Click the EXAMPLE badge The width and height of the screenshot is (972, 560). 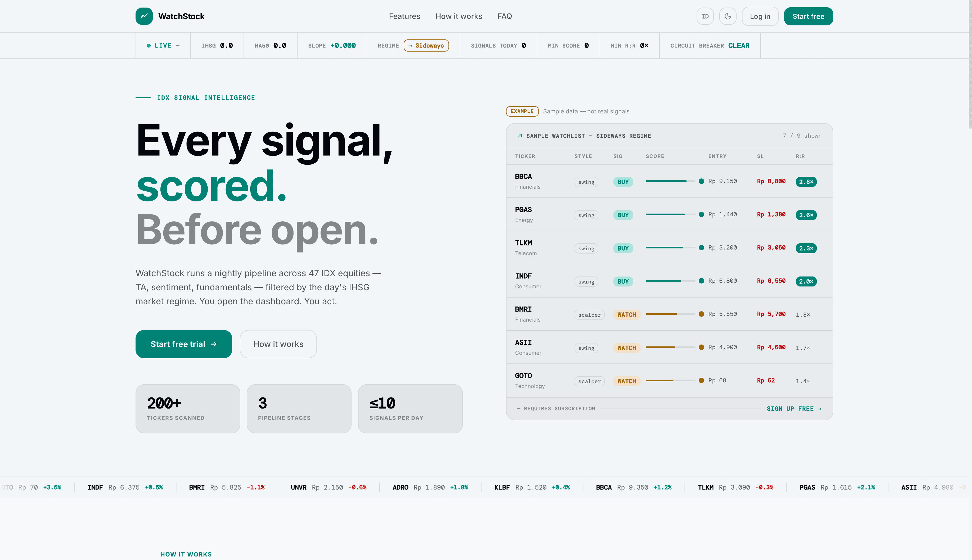pos(522,111)
